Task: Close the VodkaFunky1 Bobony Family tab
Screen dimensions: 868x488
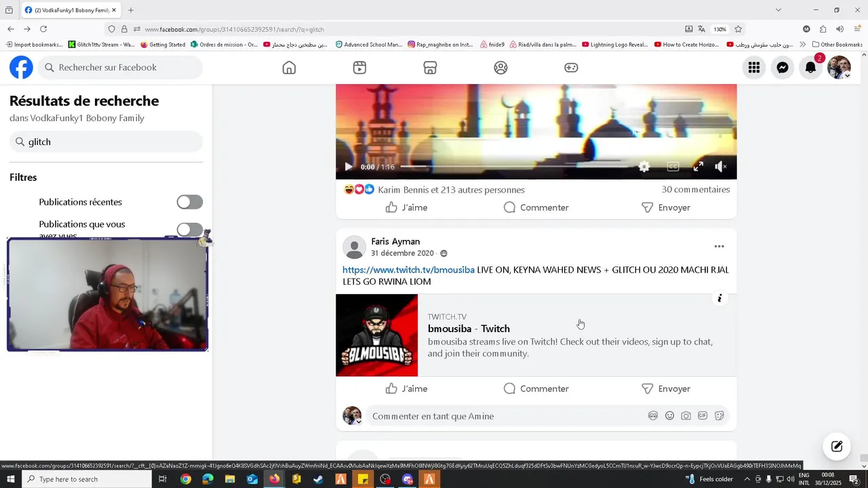Action: click(114, 10)
